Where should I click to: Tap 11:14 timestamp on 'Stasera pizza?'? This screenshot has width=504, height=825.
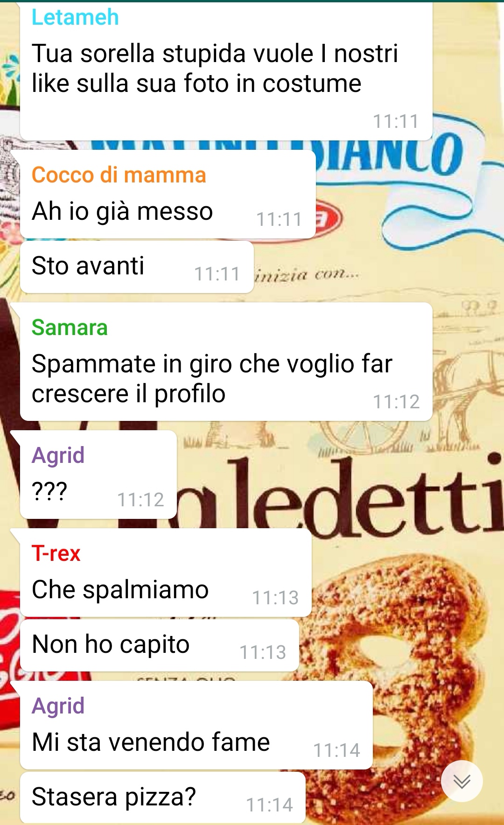269,805
